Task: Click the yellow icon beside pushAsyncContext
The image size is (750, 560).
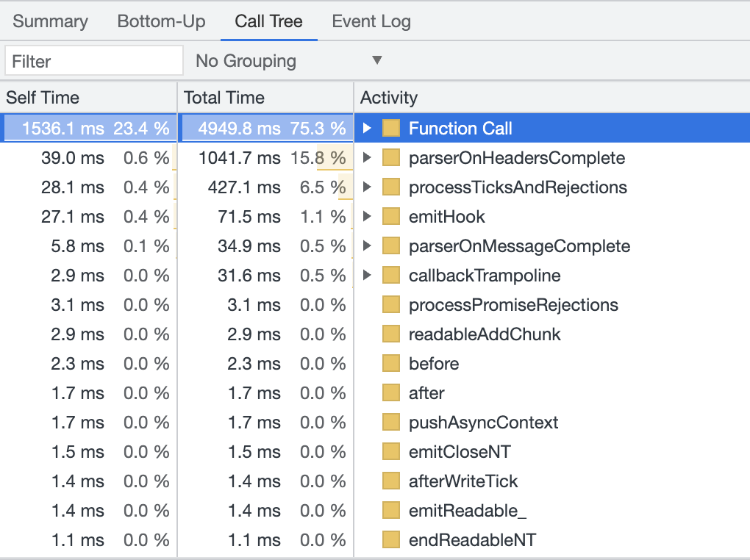Action: click(391, 423)
